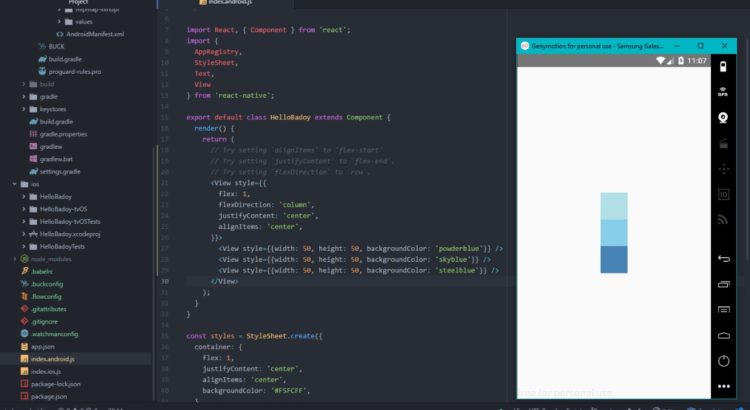Expand the node_modules folder

coord(13,258)
